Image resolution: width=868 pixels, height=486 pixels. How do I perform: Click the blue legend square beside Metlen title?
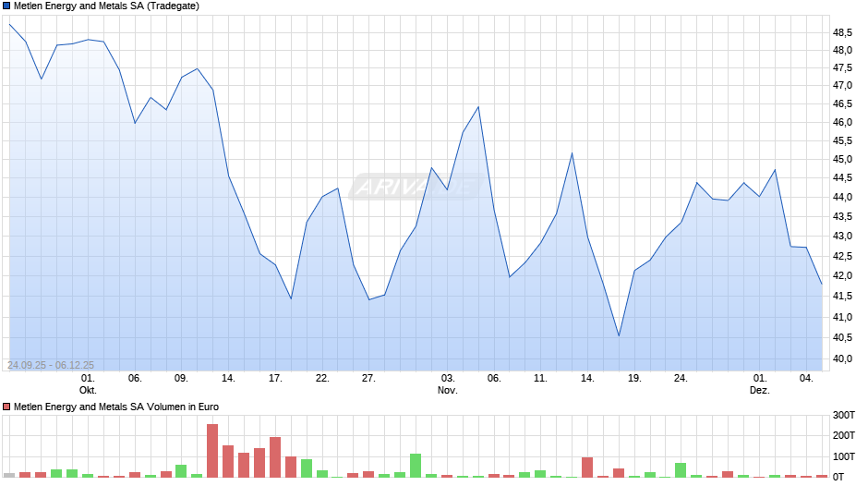(6, 6)
